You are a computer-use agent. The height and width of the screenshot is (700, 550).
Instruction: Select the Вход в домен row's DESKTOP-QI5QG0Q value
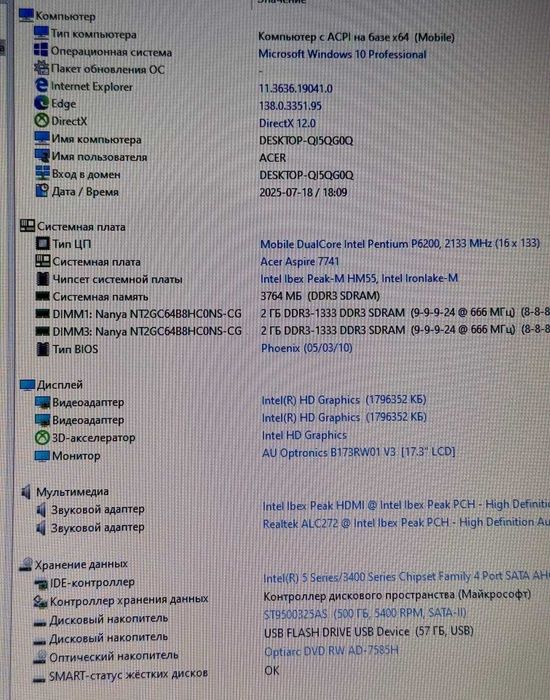306,175
